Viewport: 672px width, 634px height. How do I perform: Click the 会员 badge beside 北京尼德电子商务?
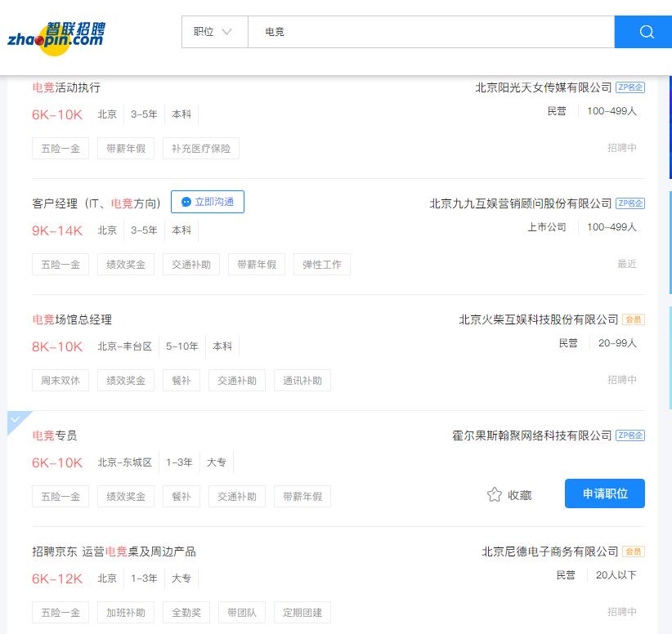633,551
